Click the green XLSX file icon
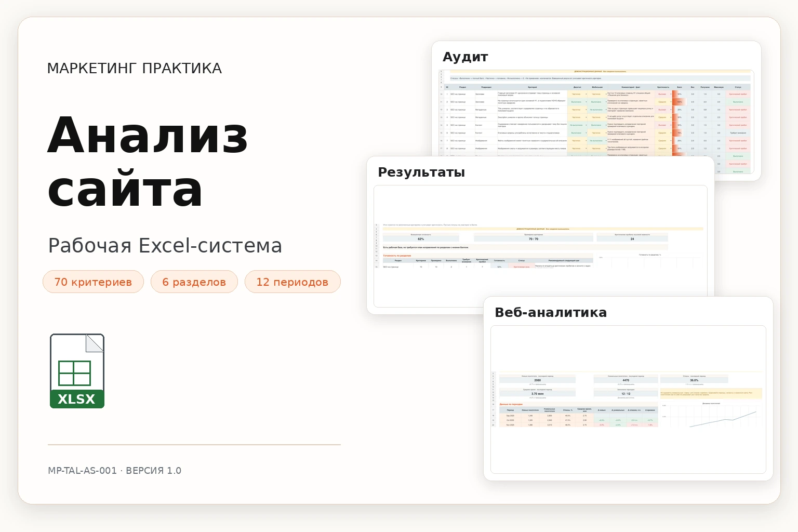The height and width of the screenshot is (532, 798). point(77,371)
